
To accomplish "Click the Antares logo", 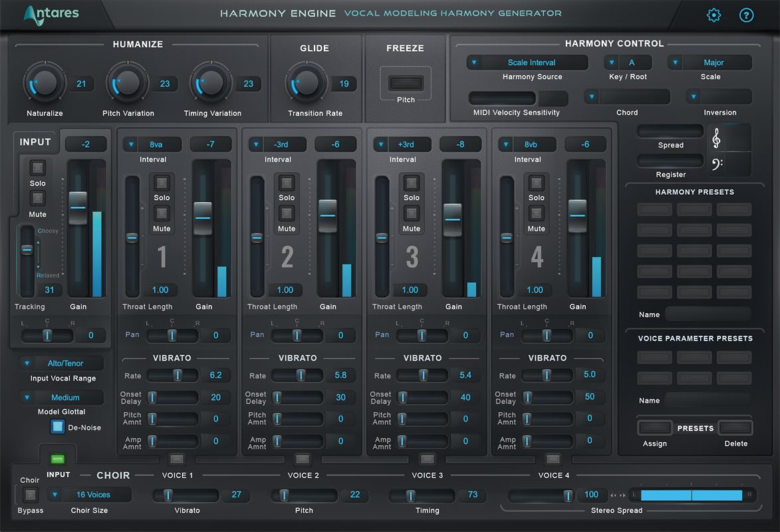I will point(51,15).
